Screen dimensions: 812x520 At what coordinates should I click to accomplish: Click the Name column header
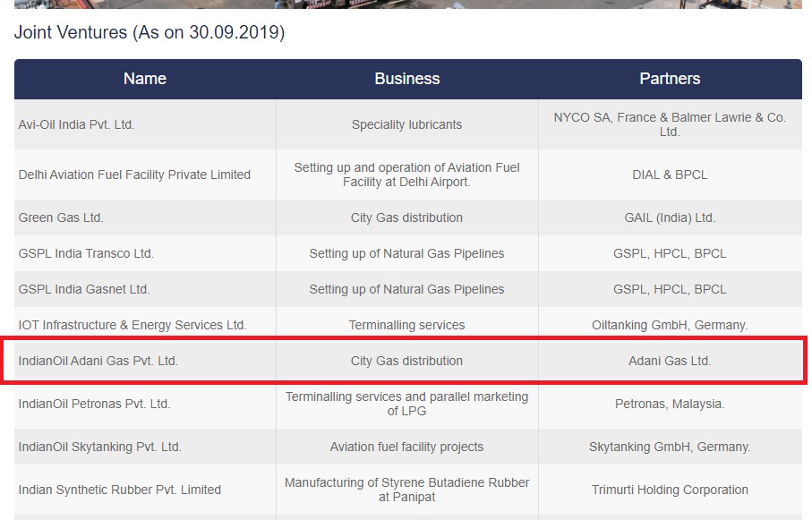click(x=145, y=79)
